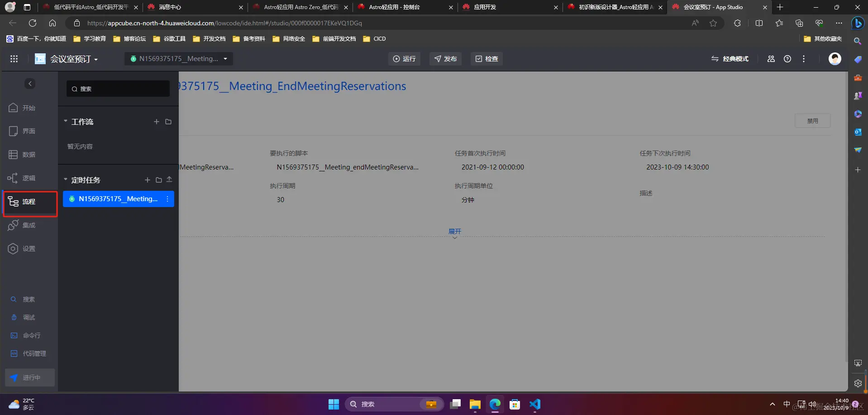Open the 开发文档 bookmark folder
868x415 pixels.
pos(209,39)
